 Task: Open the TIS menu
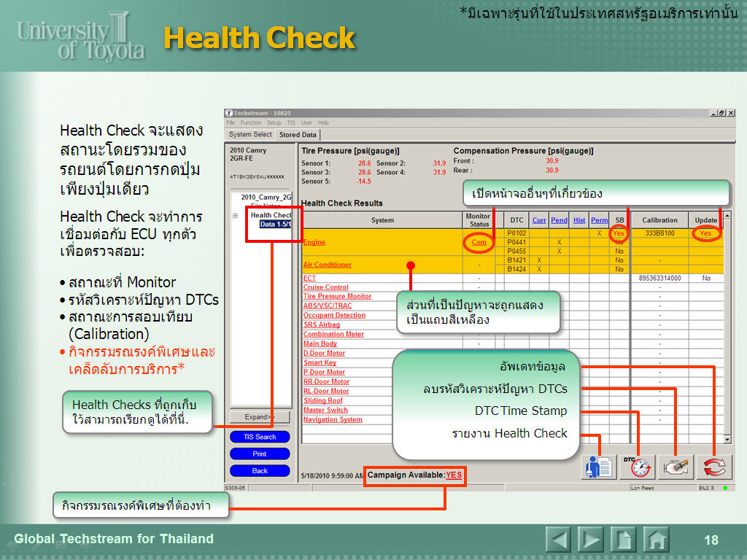(291, 122)
